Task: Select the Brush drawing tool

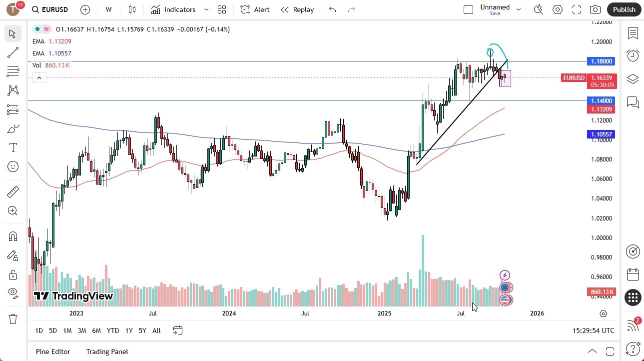Action: pyautogui.click(x=12, y=128)
